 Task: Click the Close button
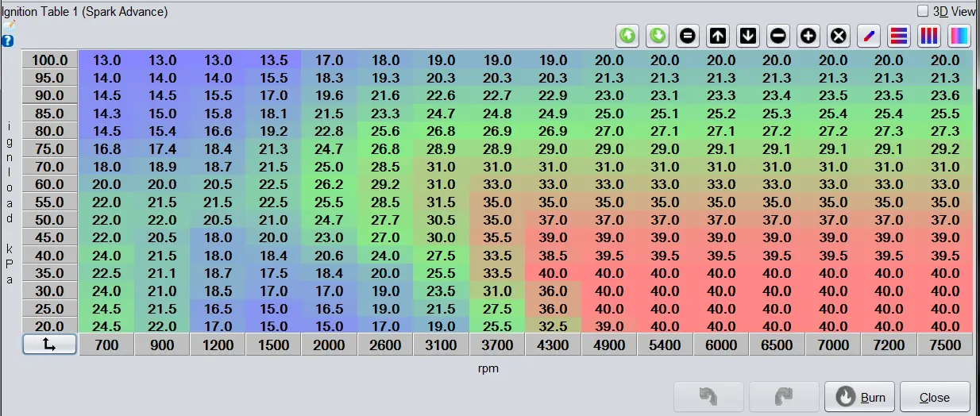935,397
